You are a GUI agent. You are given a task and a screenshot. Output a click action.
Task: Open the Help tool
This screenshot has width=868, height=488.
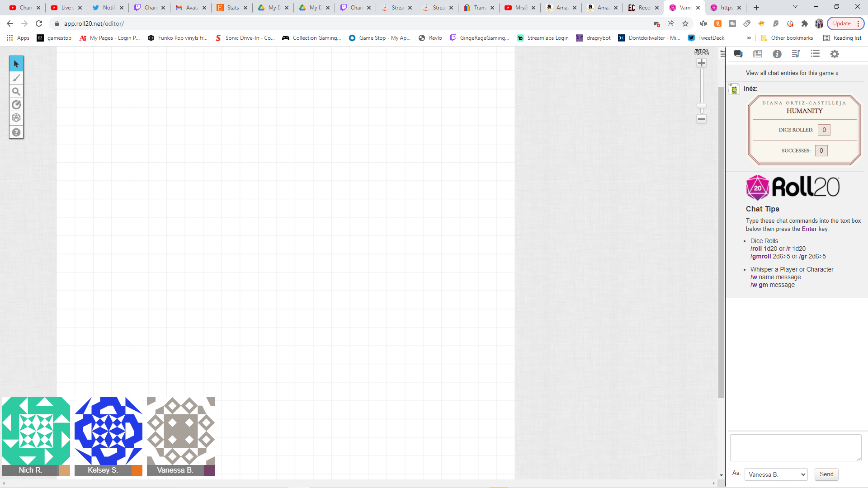16,132
